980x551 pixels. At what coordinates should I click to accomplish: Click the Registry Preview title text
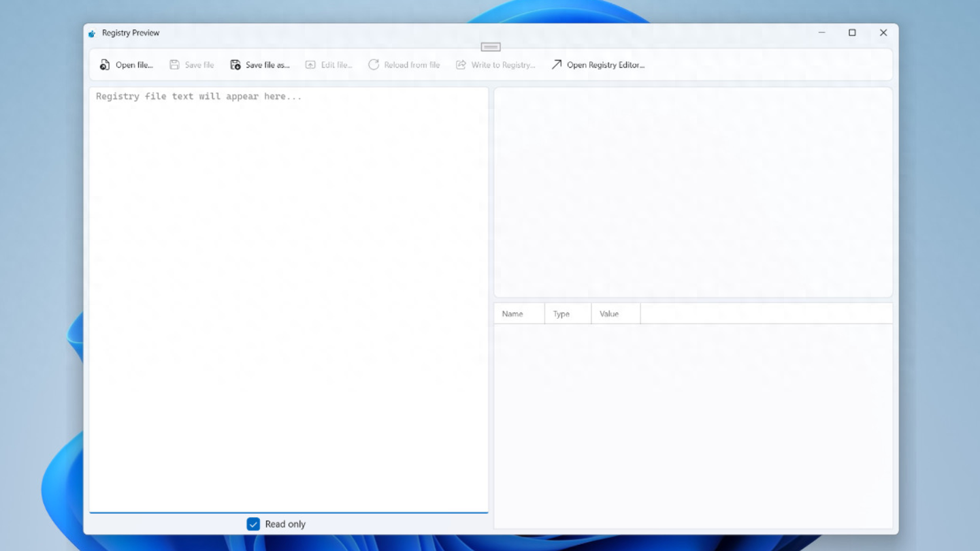[131, 33]
